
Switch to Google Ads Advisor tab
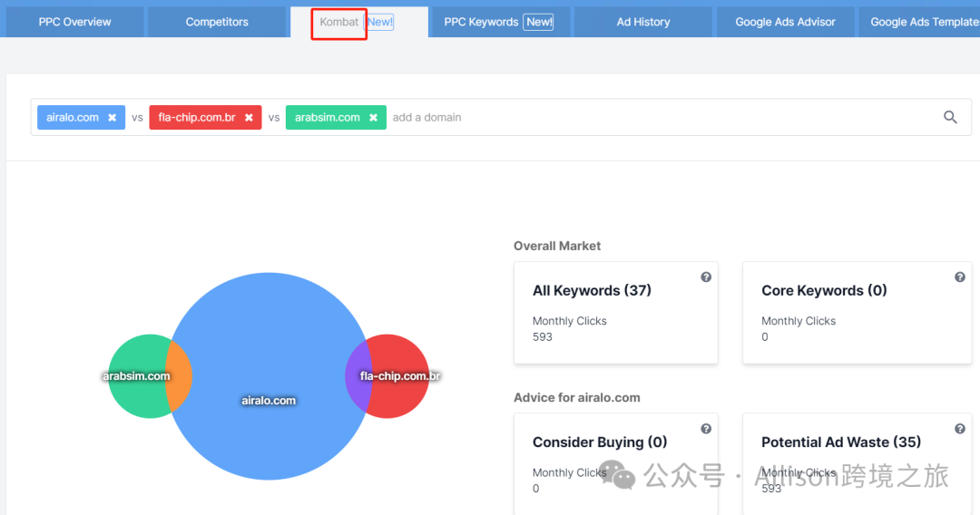click(x=785, y=22)
